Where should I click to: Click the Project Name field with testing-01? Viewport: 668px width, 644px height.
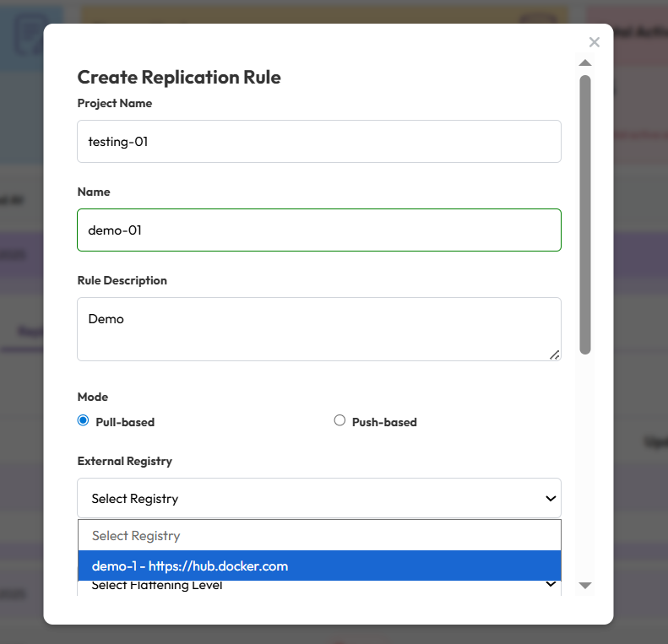click(318, 142)
